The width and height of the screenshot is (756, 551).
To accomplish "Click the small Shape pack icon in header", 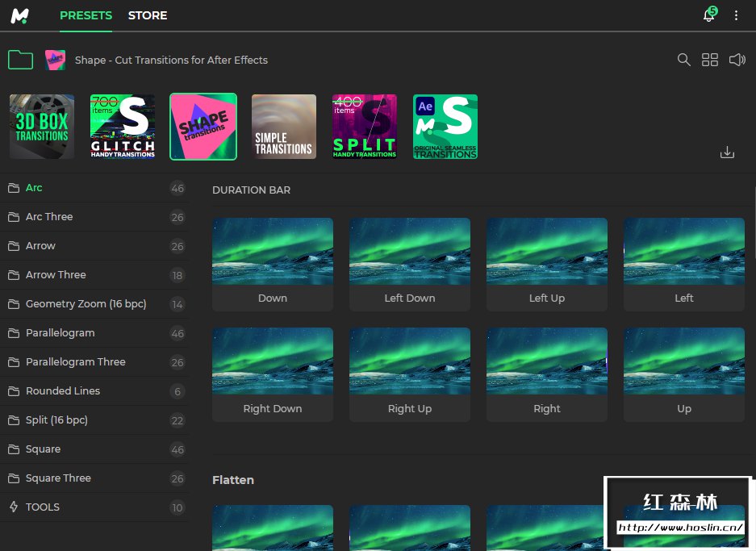I will (55, 60).
